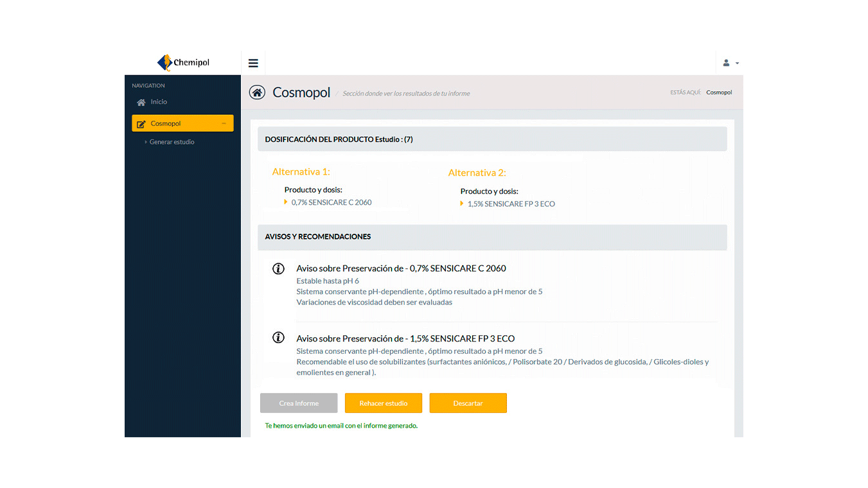Viewport: 868px width, 488px height.
Task: Click the info icon for SENSICARE FP 3 ECO aviso
Action: coord(278,337)
